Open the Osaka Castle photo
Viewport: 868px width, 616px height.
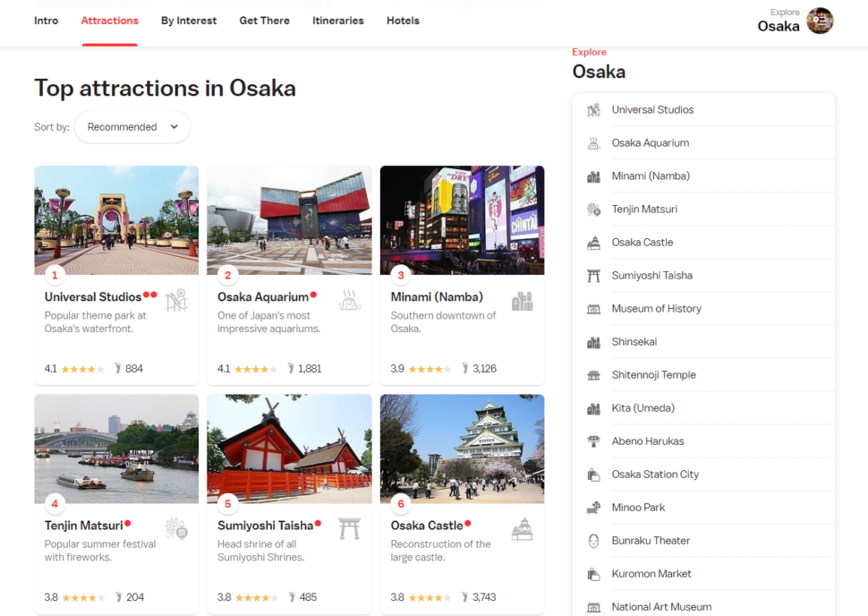tap(463, 449)
